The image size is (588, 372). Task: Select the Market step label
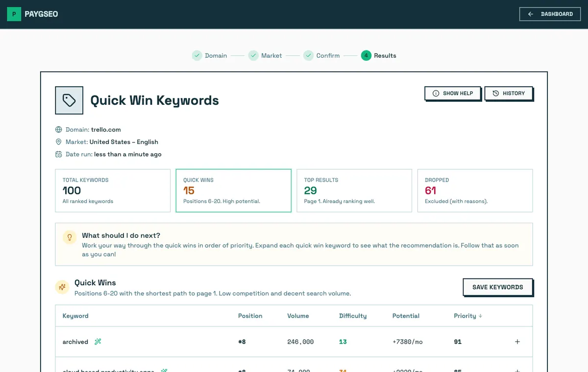click(x=271, y=56)
